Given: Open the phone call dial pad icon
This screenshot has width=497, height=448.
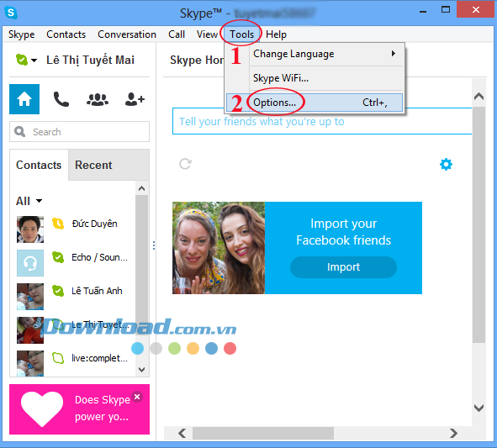Looking at the screenshot, I should point(61,99).
